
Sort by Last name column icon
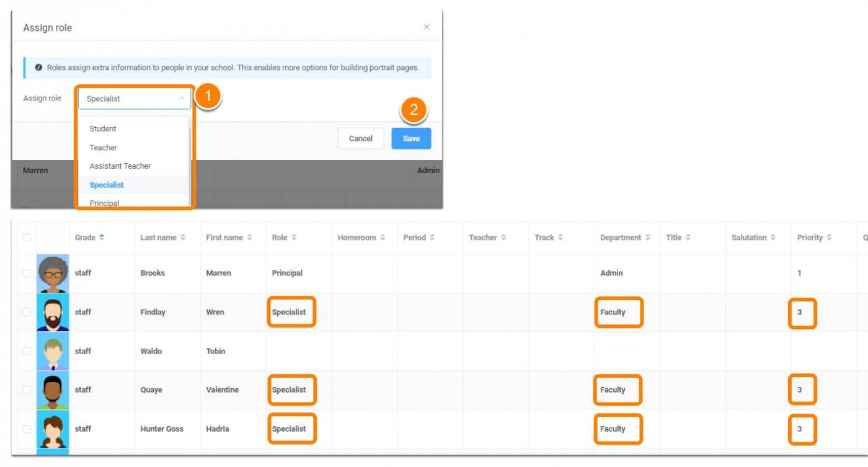pos(183,238)
